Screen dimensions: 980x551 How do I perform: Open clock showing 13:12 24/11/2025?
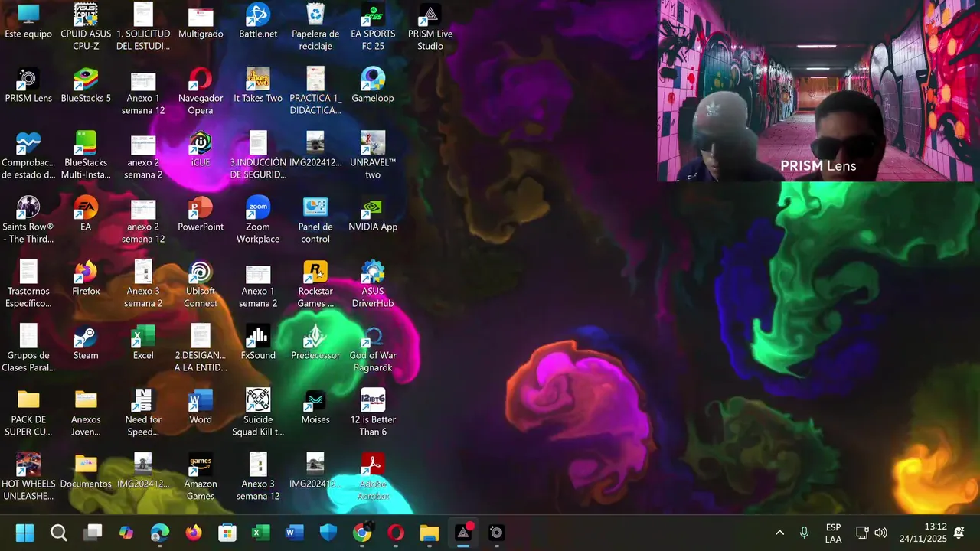pyautogui.click(x=923, y=533)
